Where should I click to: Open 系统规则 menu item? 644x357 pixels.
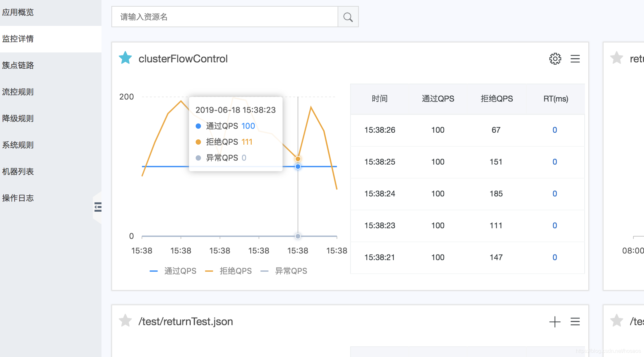click(51, 145)
